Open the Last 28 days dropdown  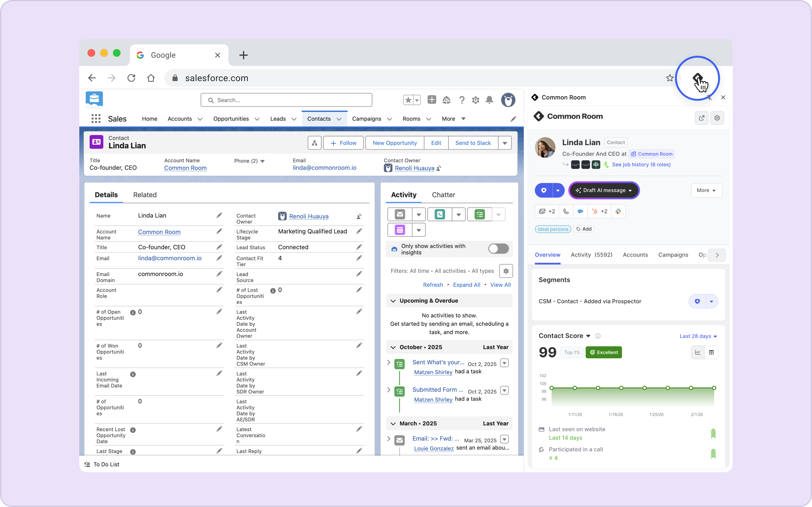698,336
